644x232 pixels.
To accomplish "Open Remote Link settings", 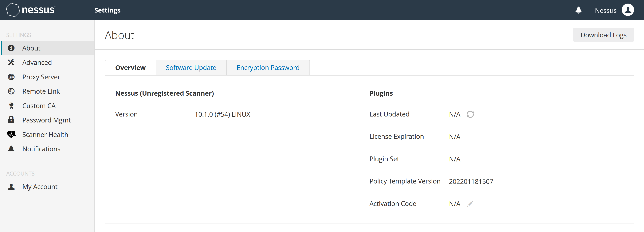I will (48, 91).
